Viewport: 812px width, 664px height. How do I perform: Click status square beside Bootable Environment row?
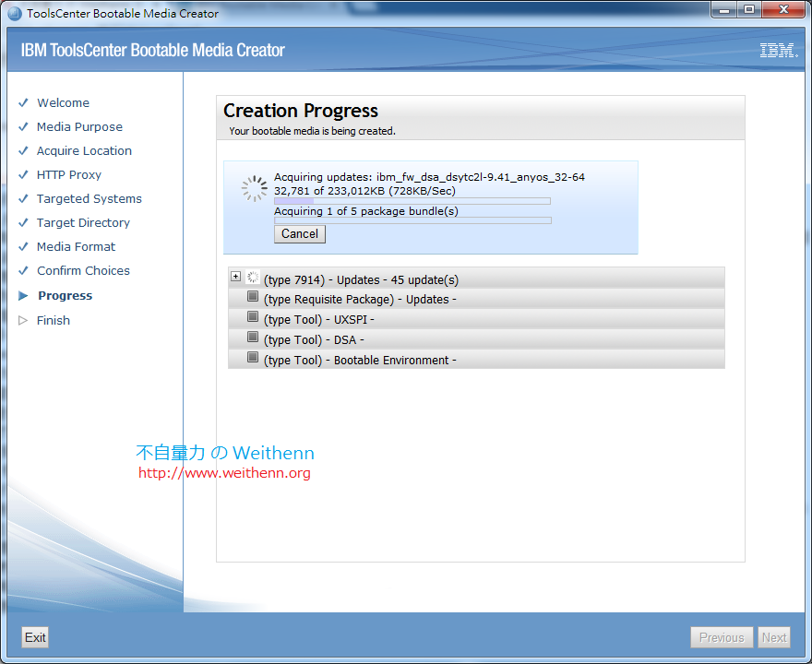tap(253, 357)
